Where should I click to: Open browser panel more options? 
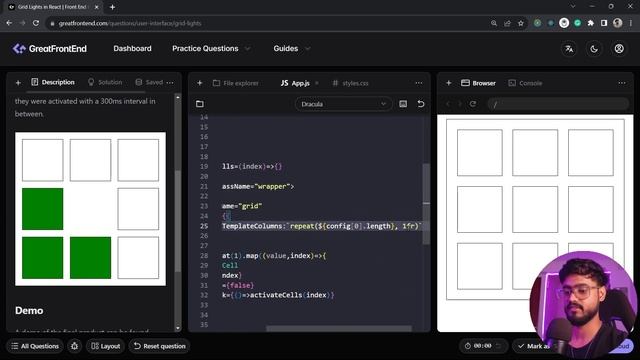[x=622, y=83]
